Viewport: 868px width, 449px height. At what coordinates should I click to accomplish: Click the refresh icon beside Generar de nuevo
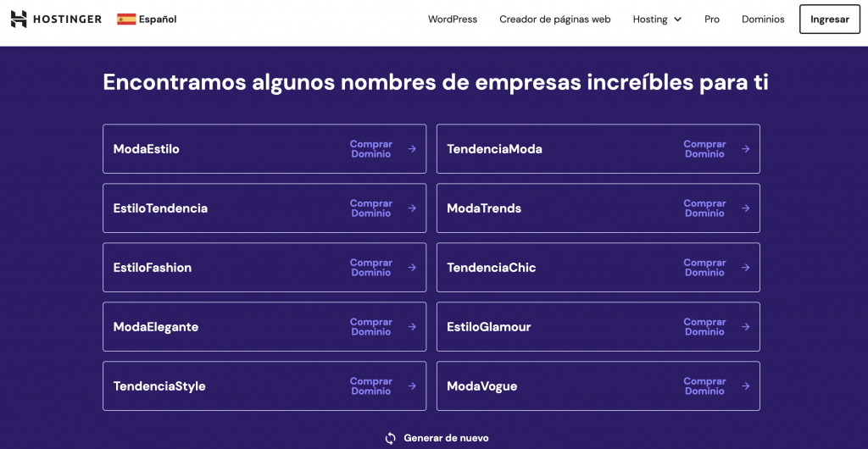(390, 438)
